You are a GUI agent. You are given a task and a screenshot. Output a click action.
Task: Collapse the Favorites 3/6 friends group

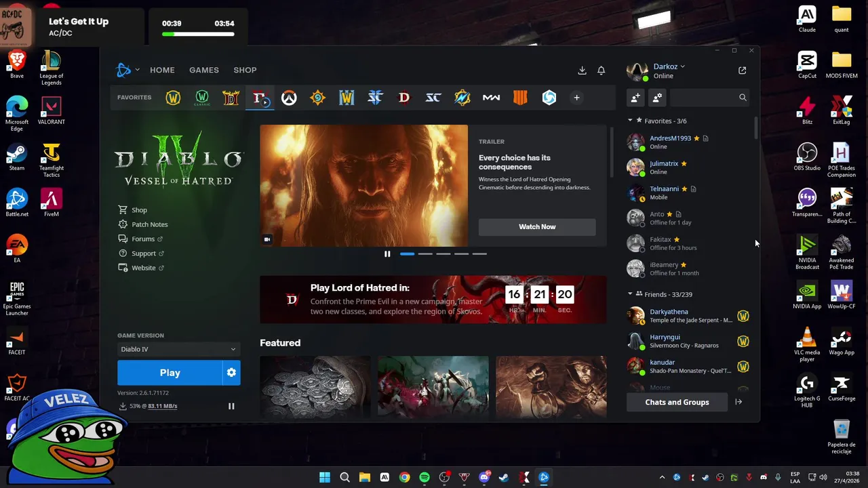pyautogui.click(x=630, y=121)
